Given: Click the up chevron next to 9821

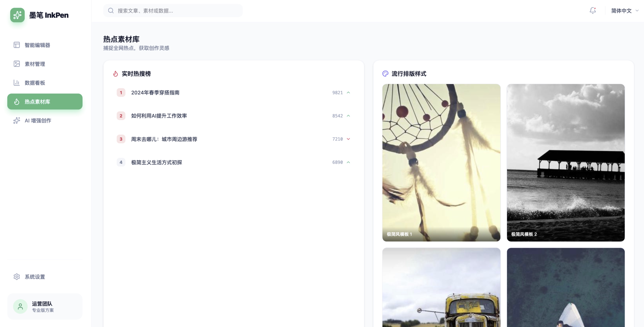Looking at the screenshot, I should point(348,92).
